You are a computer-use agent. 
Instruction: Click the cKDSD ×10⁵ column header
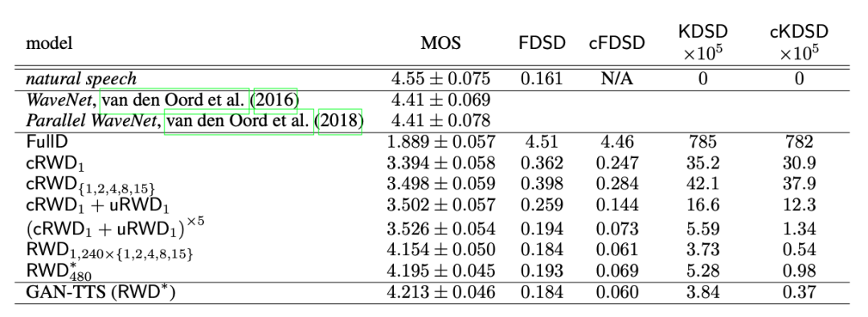pos(799,43)
